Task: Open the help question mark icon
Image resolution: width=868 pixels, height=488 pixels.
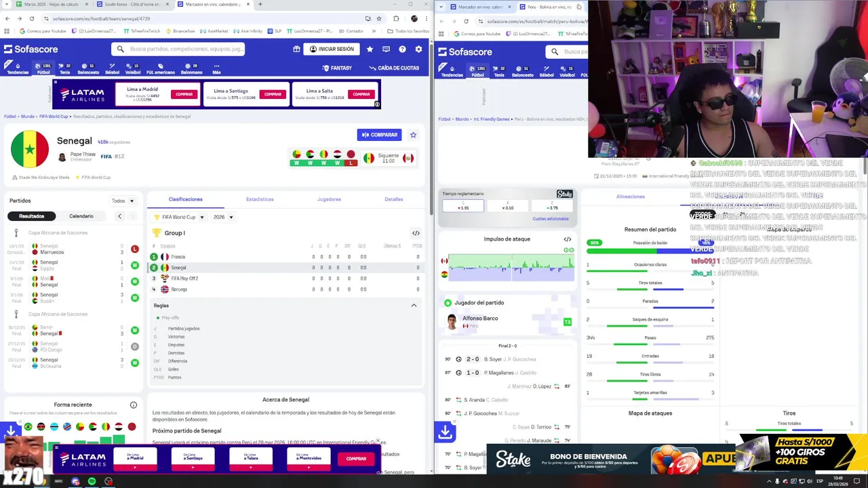Action: 402,49
